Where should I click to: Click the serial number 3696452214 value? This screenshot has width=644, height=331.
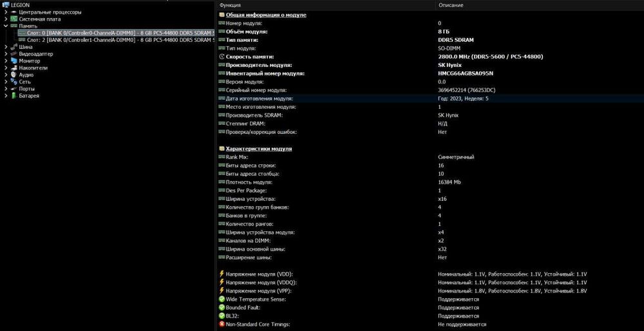coord(466,90)
